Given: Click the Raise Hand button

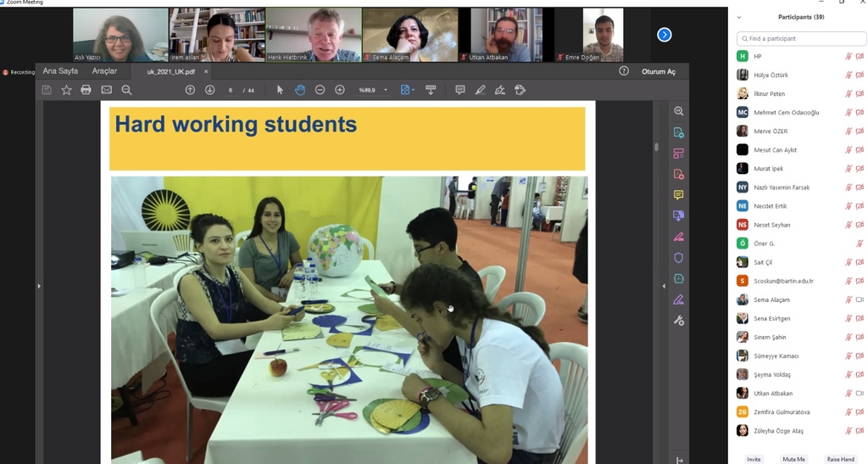Looking at the screenshot, I should tap(840, 459).
